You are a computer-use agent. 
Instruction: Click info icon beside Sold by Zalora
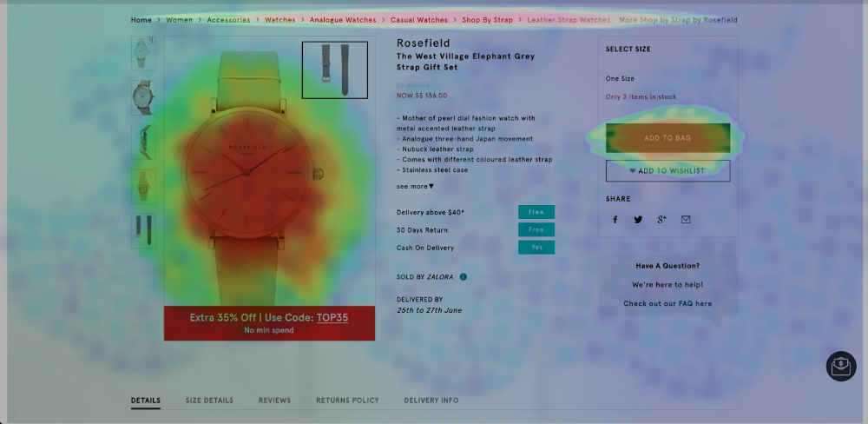(x=464, y=277)
